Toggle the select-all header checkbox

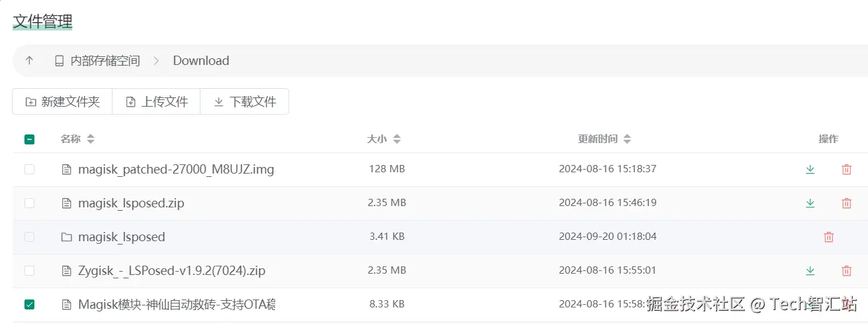(29, 139)
